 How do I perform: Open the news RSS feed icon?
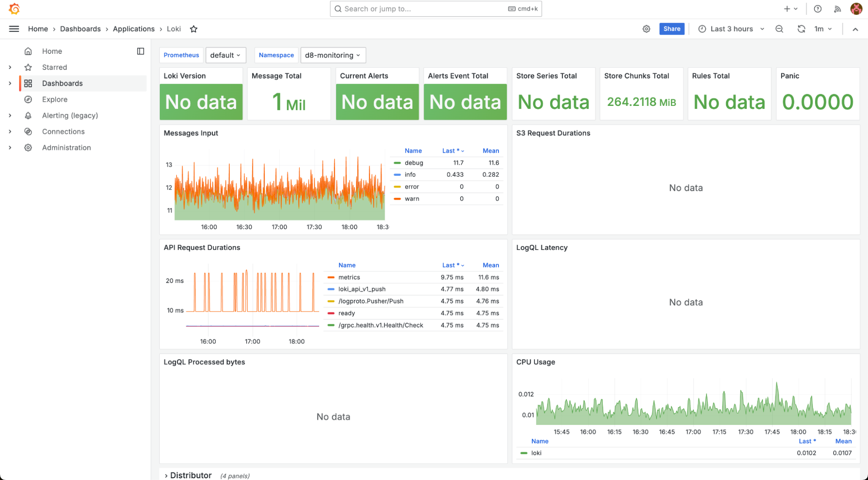(837, 9)
